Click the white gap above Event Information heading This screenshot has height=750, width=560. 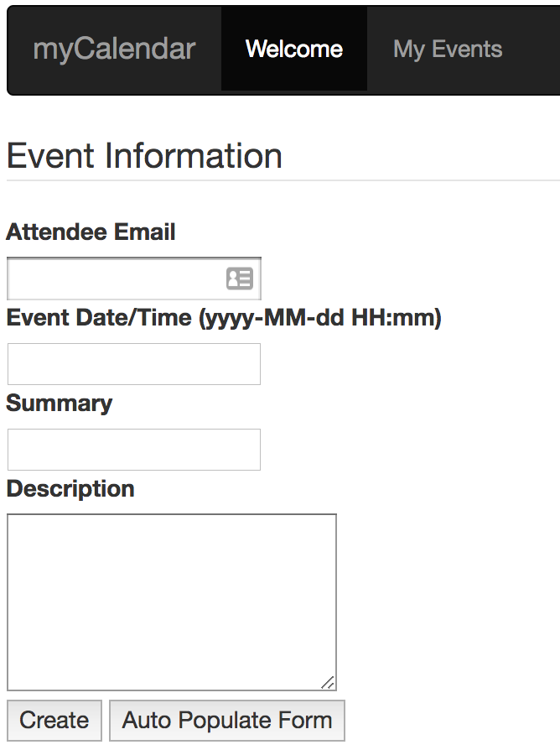click(283, 117)
